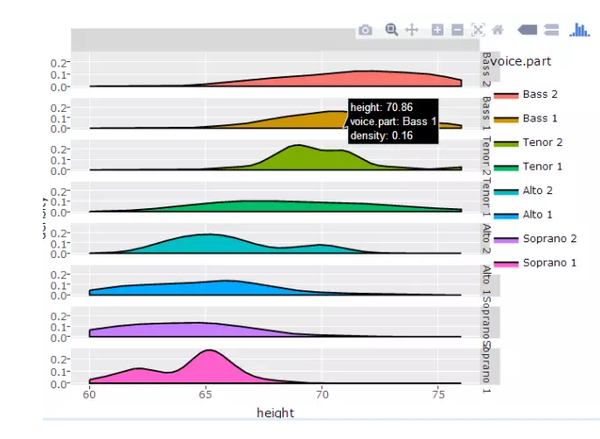Viewport: 600px width, 439px height.
Task: Download plot as PNG camera icon
Action: (365, 30)
